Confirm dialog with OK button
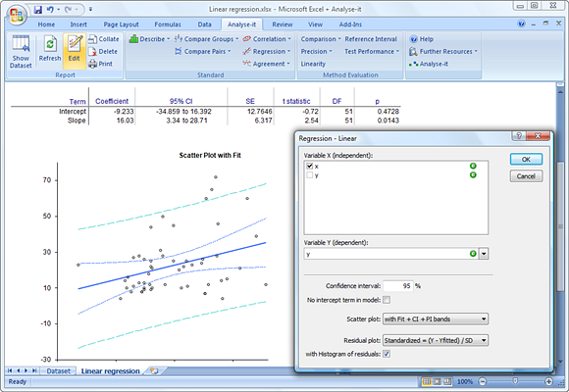The image size is (569, 392). (x=526, y=159)
